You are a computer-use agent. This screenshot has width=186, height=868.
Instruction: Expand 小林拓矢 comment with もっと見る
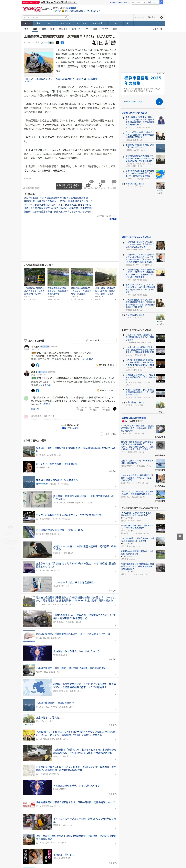[x=88, y=359]
